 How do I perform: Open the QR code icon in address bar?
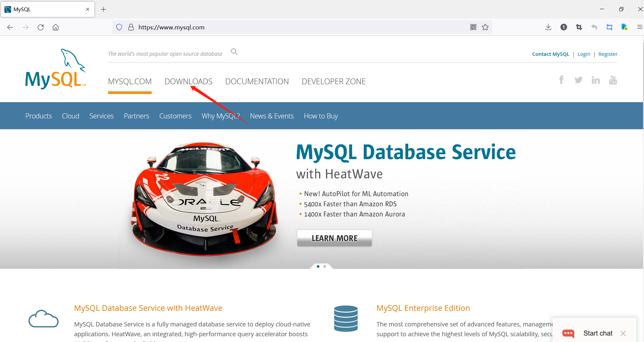point(473,27)
